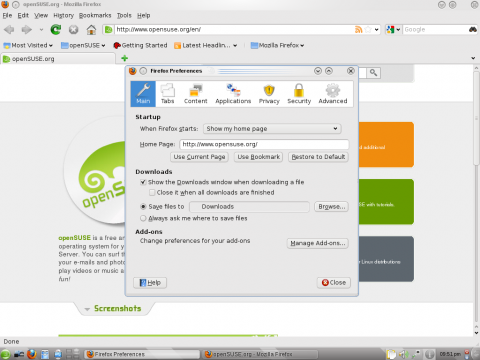Toggle Show the Downloads window checkbox

[x=143, y=182]
